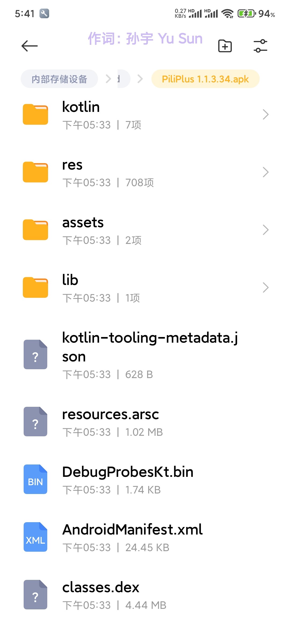Go to 内部存储设备 breadcrumb
Image resolution: width=290 pixels, height=644 pixels.
(x=59, y=79)
